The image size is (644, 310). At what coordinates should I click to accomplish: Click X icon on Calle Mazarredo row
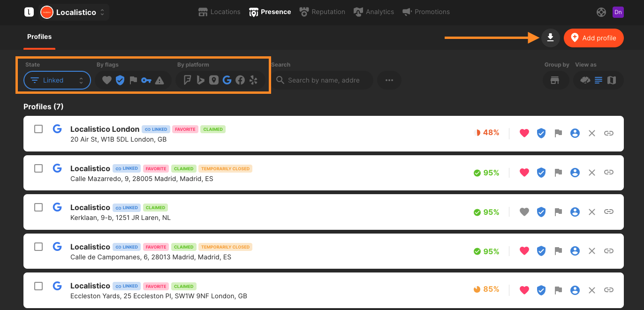(592, 173)
